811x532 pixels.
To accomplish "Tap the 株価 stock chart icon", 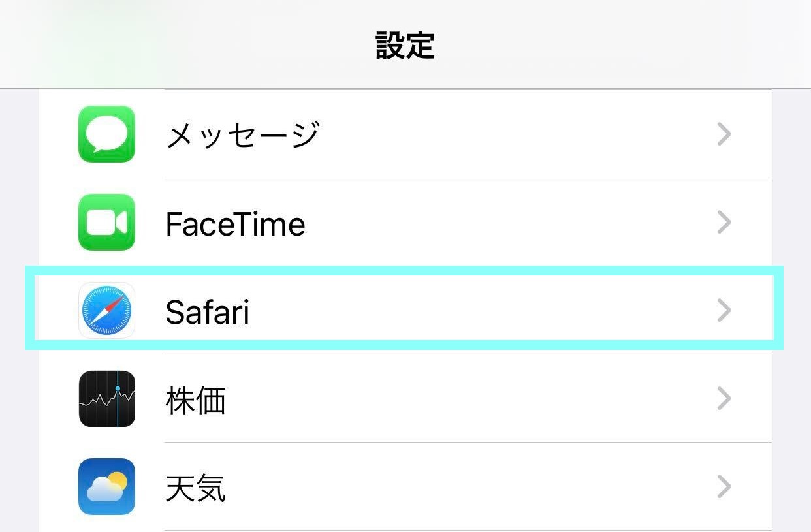I will (106, 399).
